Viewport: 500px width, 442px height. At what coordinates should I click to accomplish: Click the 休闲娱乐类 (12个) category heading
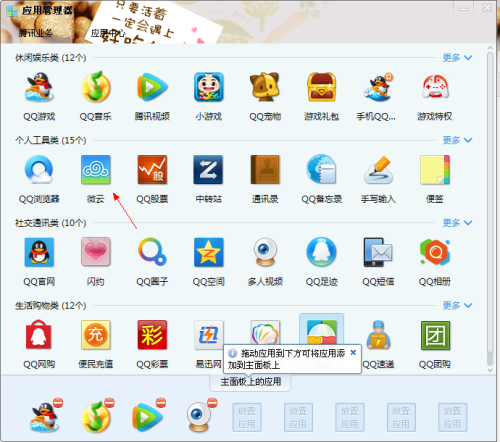click(50, 58)
